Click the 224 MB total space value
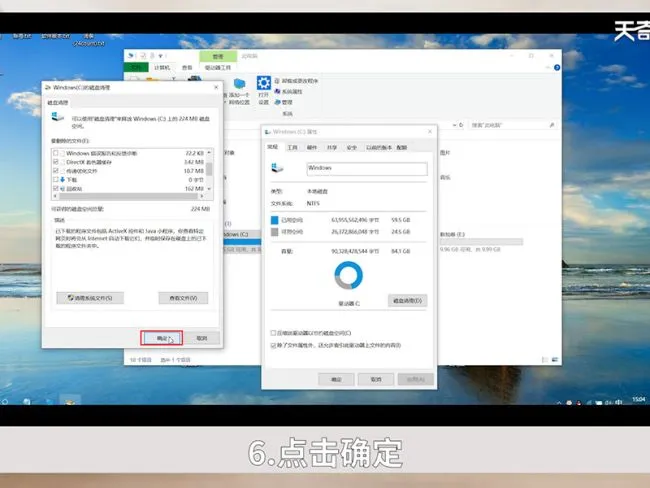 200,209
